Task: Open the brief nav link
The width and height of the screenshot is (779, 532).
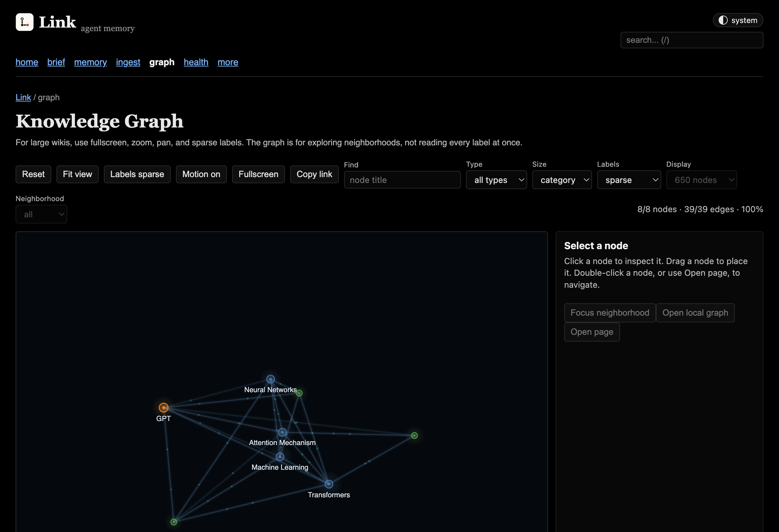Action: tap(56, 62)
